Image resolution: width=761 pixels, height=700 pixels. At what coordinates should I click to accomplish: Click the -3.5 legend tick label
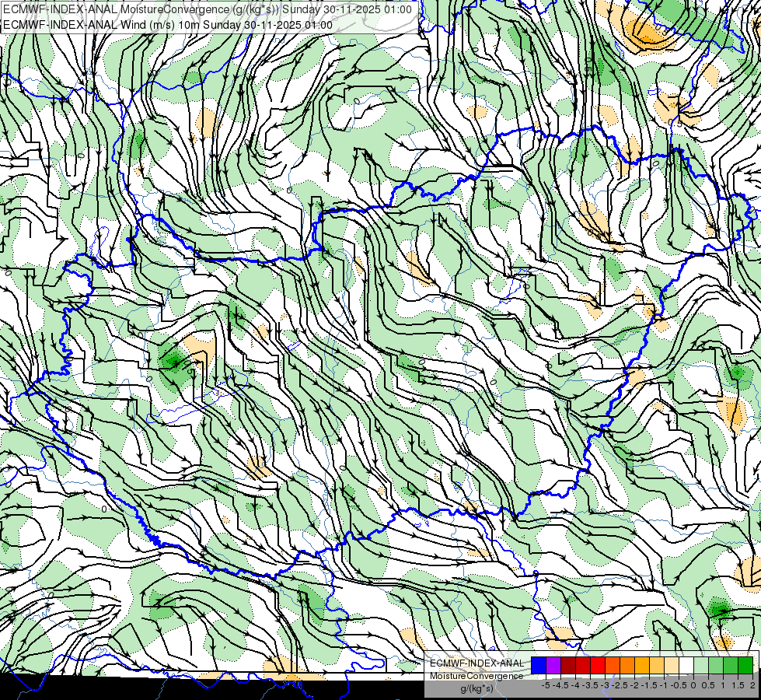(590, 685)
